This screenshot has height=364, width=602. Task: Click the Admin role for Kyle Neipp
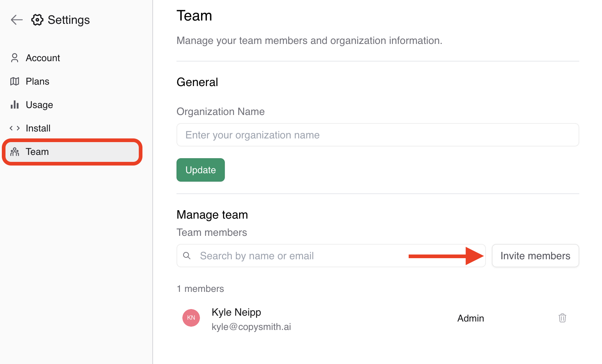coord(471,318)
